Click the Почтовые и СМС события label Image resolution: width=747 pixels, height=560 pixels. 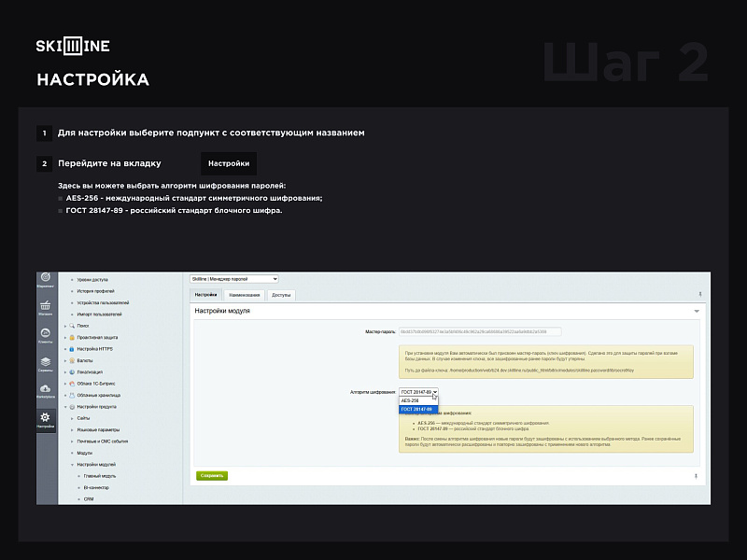[x=103, y=441]
